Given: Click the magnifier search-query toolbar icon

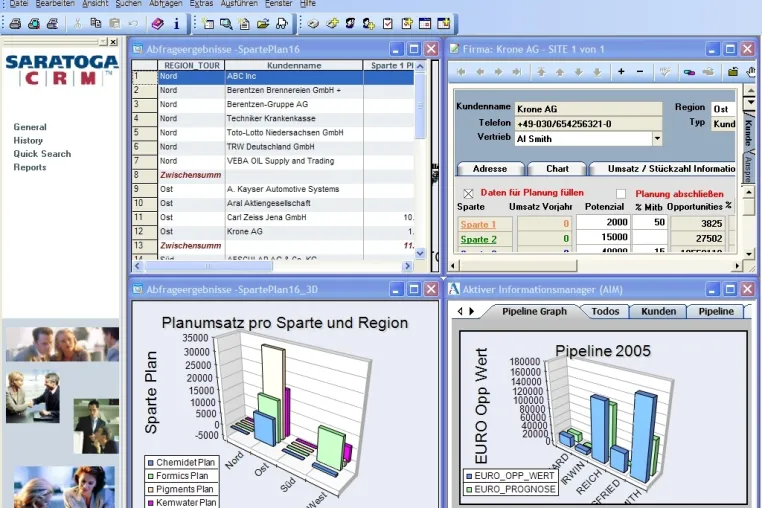Looking at the screenshot, I should [226, 23].
